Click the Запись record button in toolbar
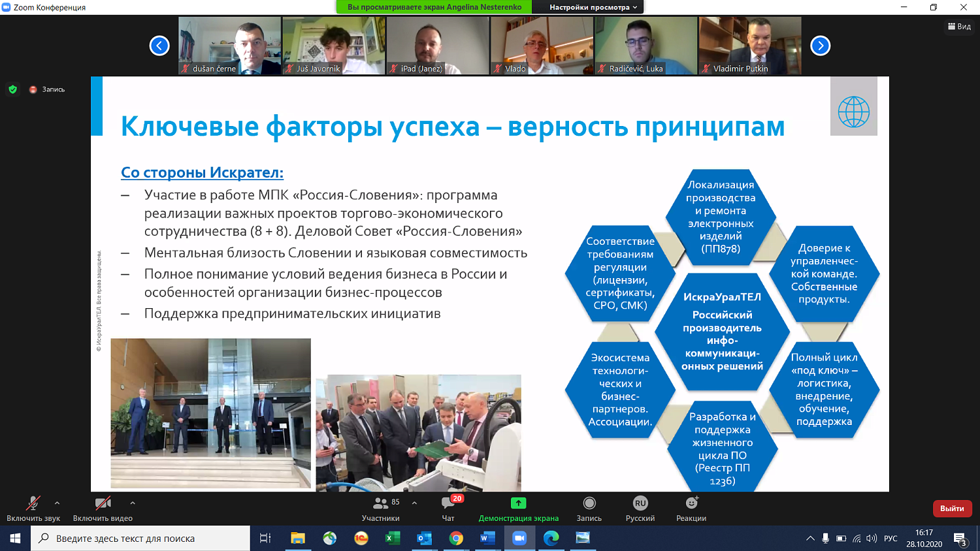Image resolution: width=980 pixels, height=551 pixels. coord(589,509)
